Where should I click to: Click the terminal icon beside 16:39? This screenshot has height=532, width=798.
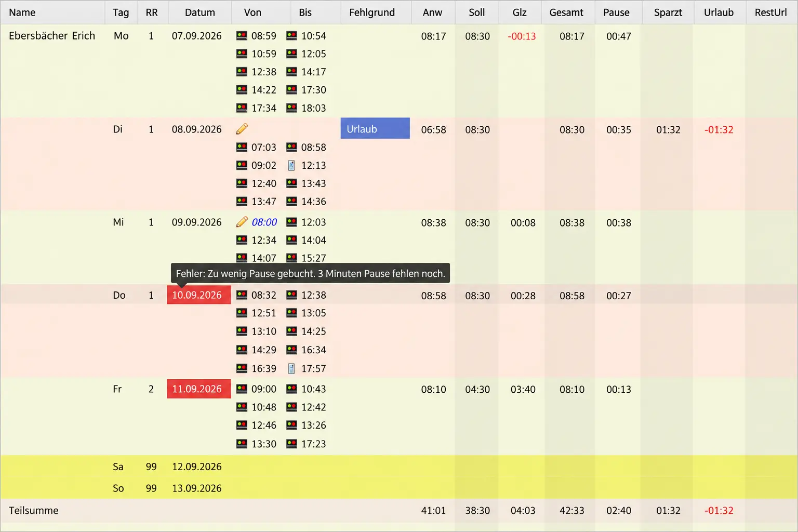242,368
